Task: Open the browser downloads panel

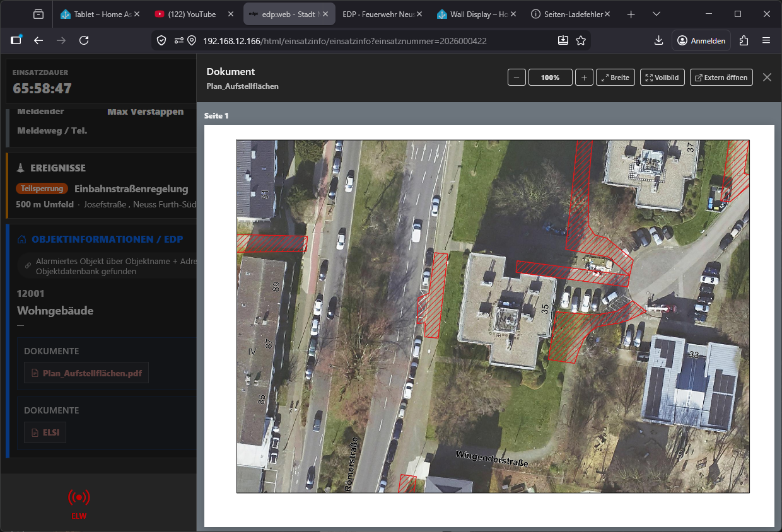Action: [x=658, y=40]
